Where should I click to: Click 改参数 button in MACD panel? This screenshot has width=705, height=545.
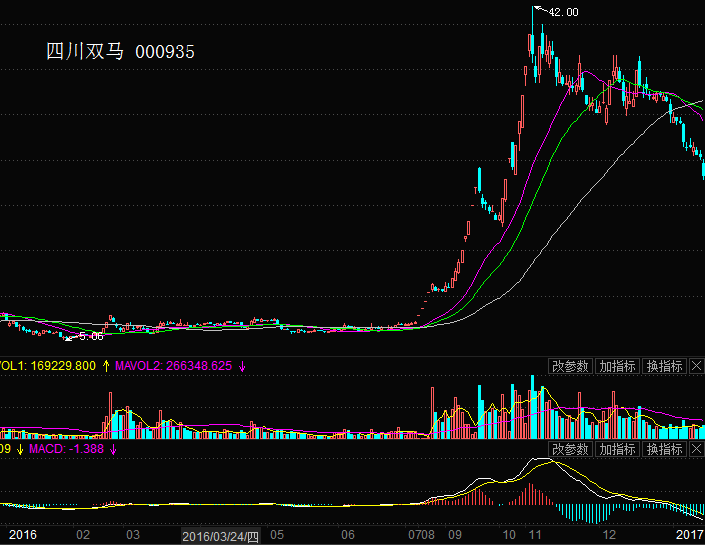[x=571, y=450]
